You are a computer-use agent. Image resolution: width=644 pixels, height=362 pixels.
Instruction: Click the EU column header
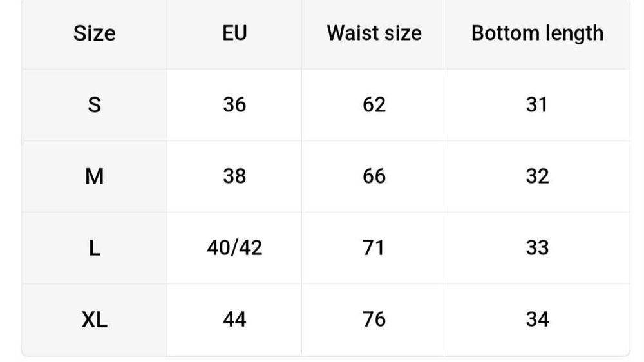pos(234,33)
